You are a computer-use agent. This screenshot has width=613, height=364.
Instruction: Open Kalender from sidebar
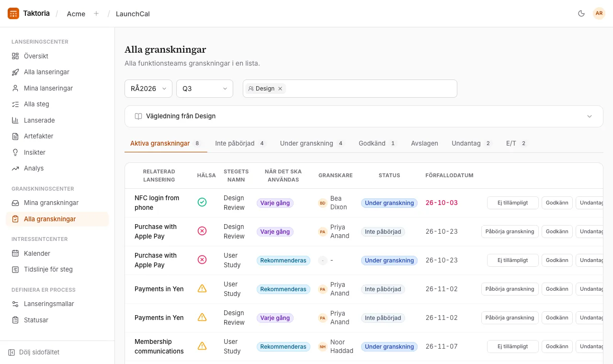pyautogui.click(x=57, y=253)
